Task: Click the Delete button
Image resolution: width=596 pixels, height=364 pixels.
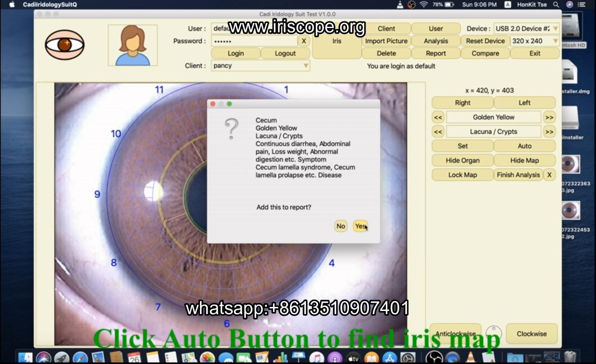Action: tap(386, 53)
